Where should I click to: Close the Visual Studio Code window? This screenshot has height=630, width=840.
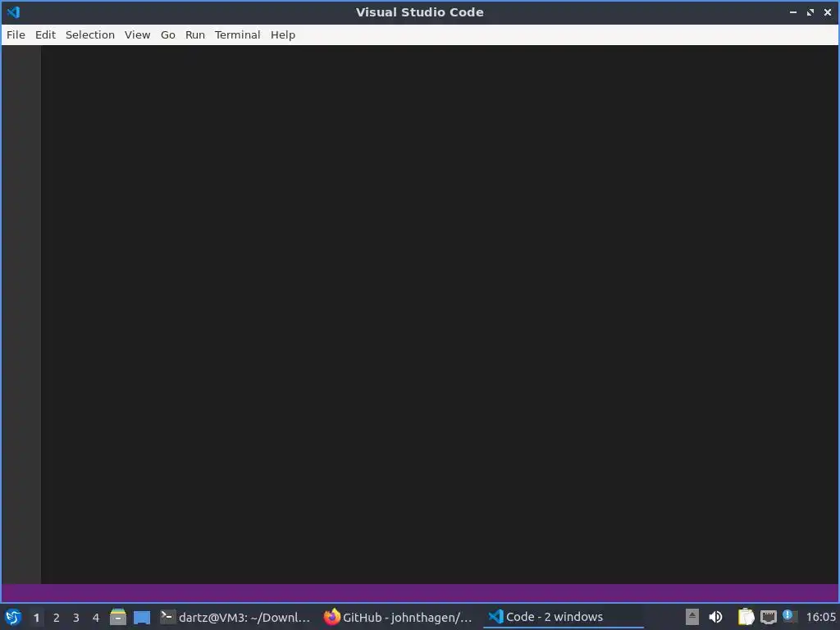(x=828, y=11)
